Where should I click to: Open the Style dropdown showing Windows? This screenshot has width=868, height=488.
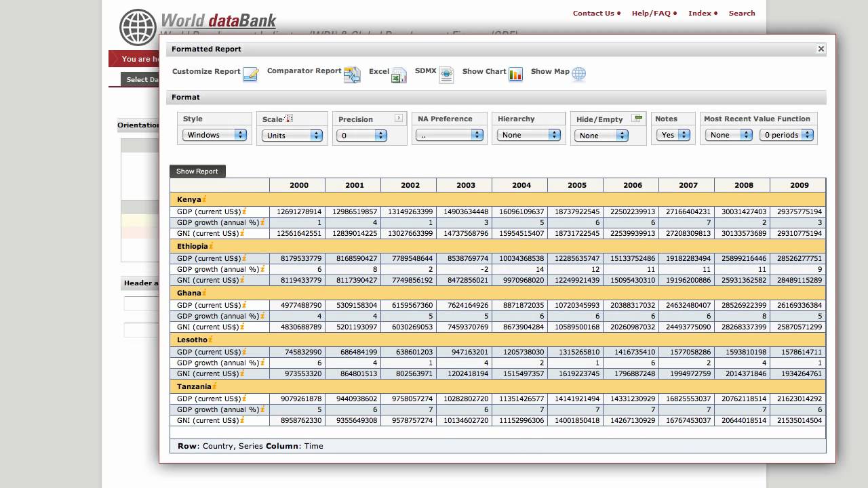(x=214, y=135)
